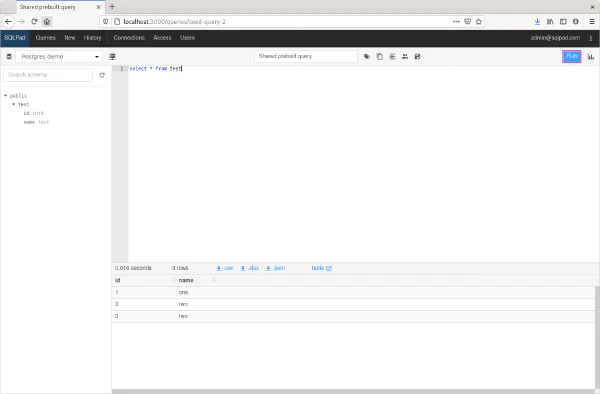This screenshot has width=600, height=394.
Task: Edit the Shared prebuilt query name field
Action: tap(306, 56)
